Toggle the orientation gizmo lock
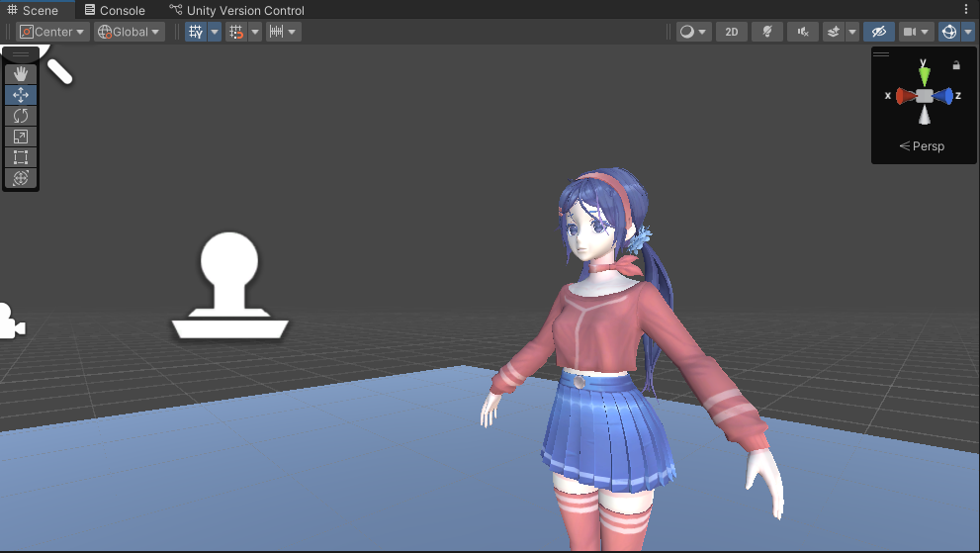This screenshot has height=553, width=980. pyautogui.click(x=955, y=65)
